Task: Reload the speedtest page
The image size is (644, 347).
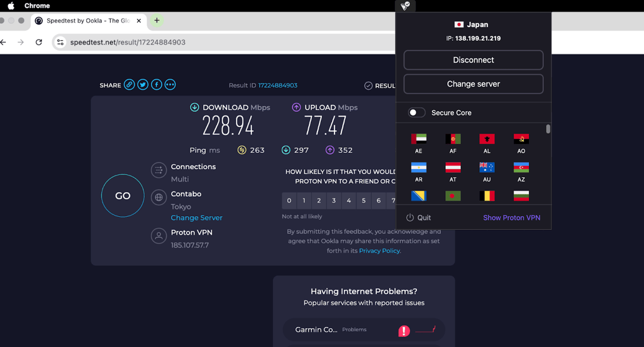Action: 38,42
